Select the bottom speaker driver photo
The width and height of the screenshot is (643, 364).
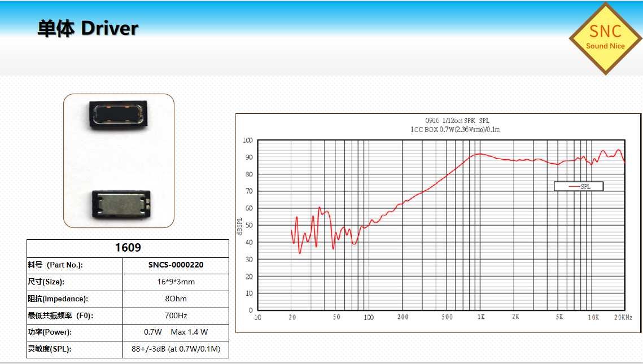[120, 203]
